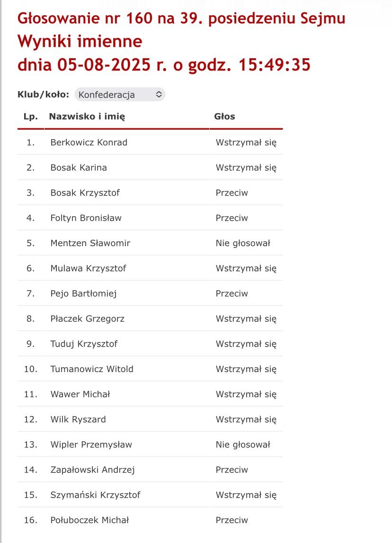
Task: Select the name Wawer Michał
Action: 80,394
